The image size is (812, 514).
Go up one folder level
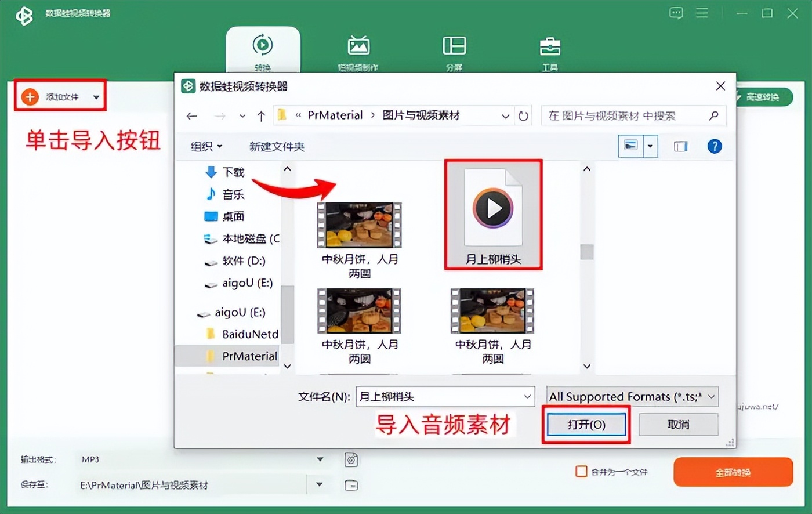[261, 116]
